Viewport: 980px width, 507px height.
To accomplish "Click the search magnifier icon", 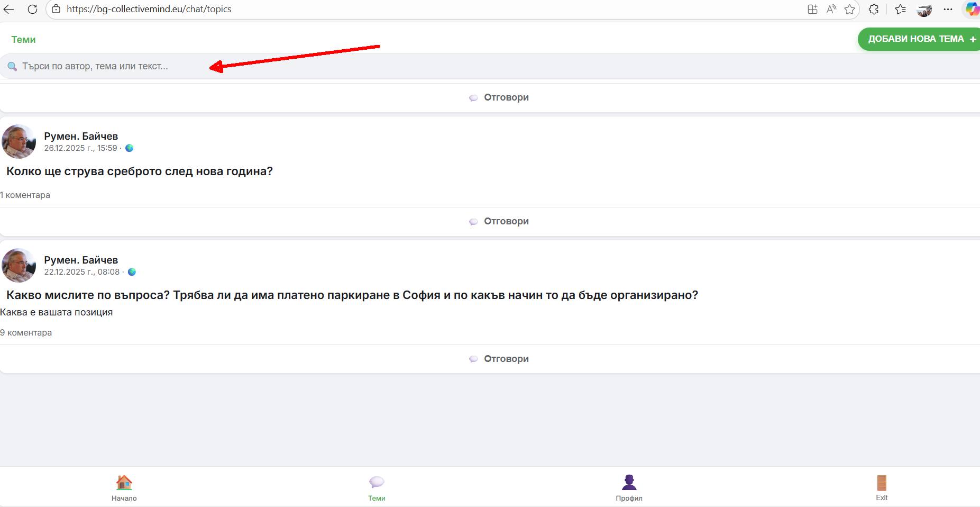I will [12, 67].
